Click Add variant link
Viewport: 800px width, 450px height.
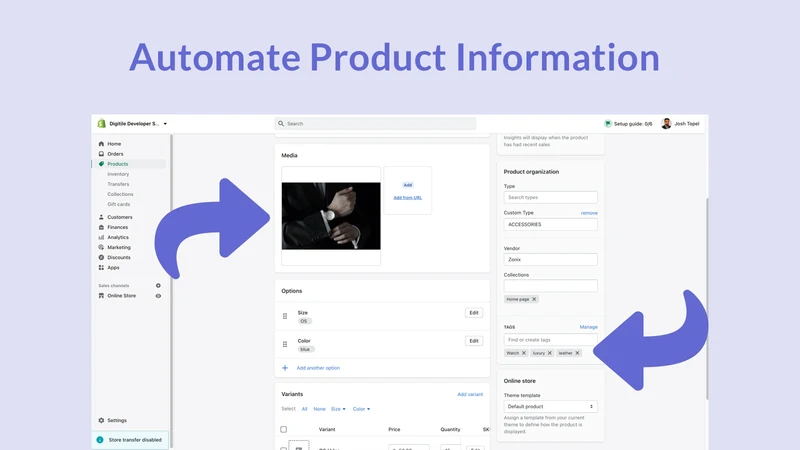[x=470, y=394]
